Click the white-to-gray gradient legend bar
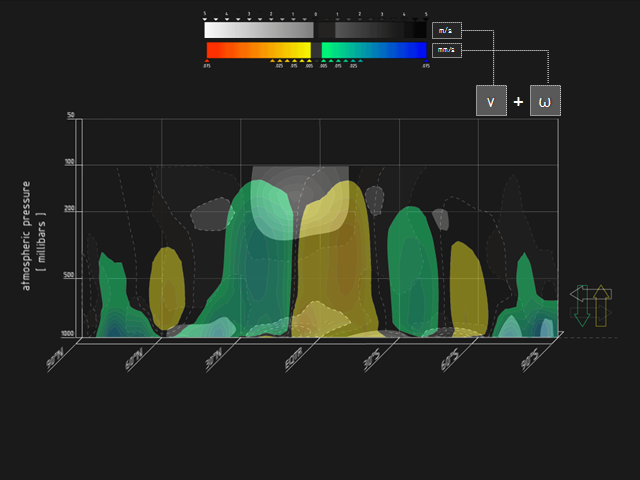 point(258,31)
